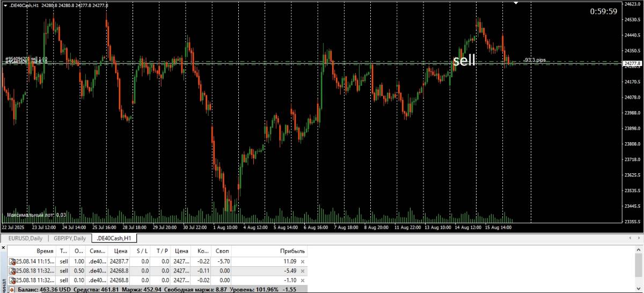Switch to the GBPJPY,Daily chart tab
644x293 pixels.
(69, 238)
